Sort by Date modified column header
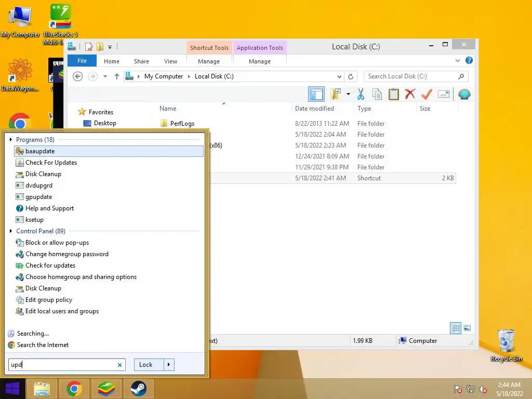532x399 pixels. (x=314, y=109)
